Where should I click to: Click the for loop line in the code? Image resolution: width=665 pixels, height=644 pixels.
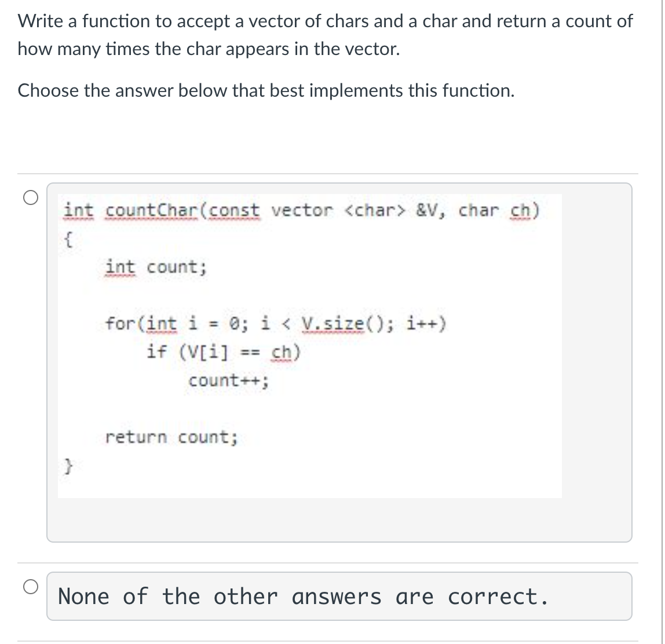click(x=276, y=324)
